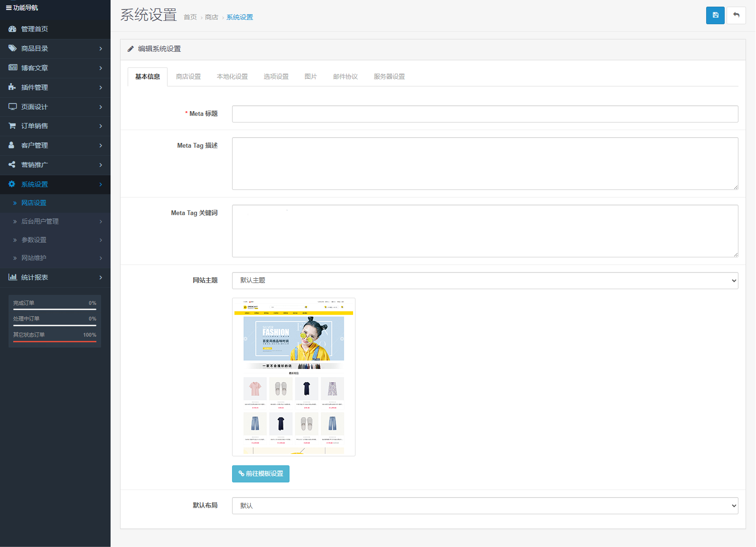Image resolution: width=756 pixels, height=547 pixels.
Task: Click the bar chart icon for 统计报表
Action: 12,277
